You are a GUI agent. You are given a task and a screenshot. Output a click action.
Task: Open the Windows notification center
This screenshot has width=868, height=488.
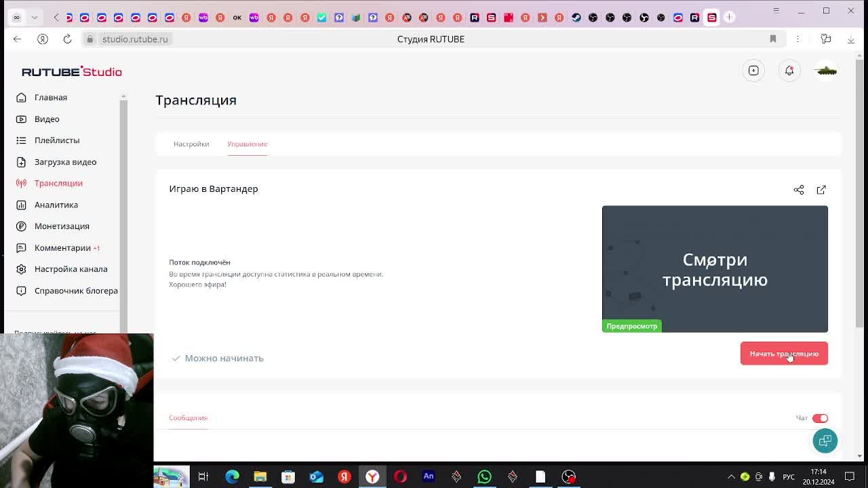[x=850, y=476]
